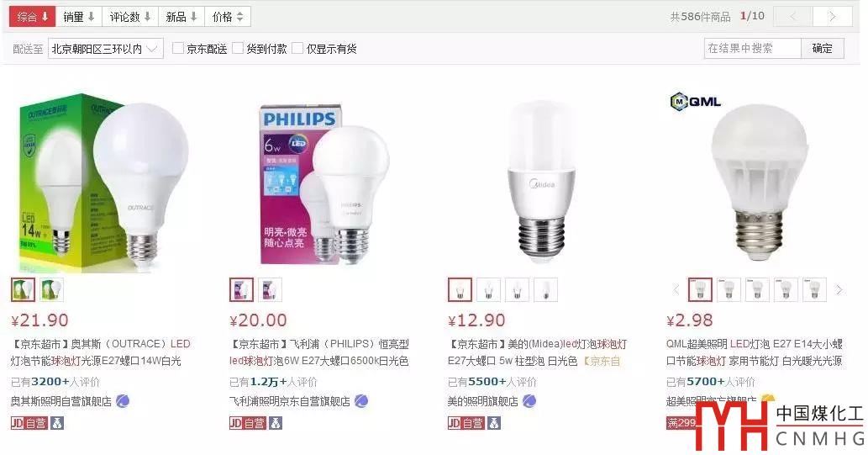
Task: Check the 仅显示有货 option
Action: [x=297, y=48]
